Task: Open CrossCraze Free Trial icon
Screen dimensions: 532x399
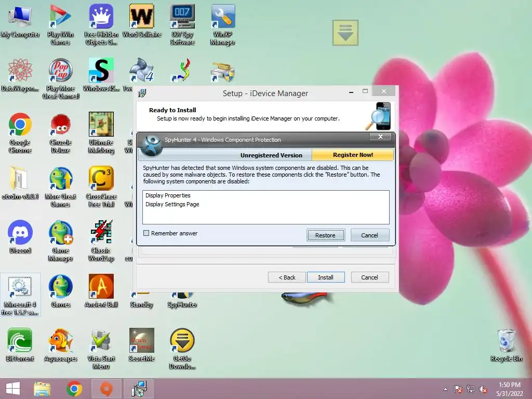Action: [x=101, y=187]
